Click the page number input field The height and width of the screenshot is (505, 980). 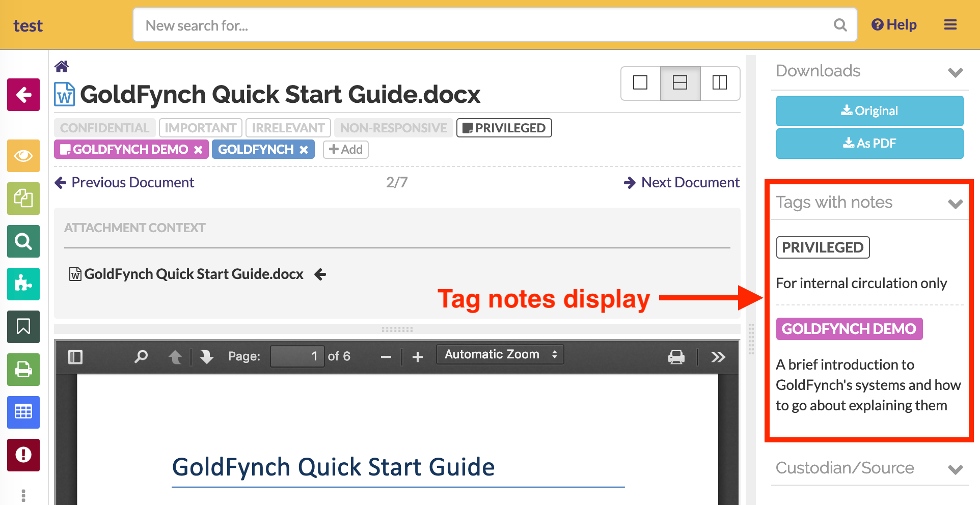[x=297, y=356]
